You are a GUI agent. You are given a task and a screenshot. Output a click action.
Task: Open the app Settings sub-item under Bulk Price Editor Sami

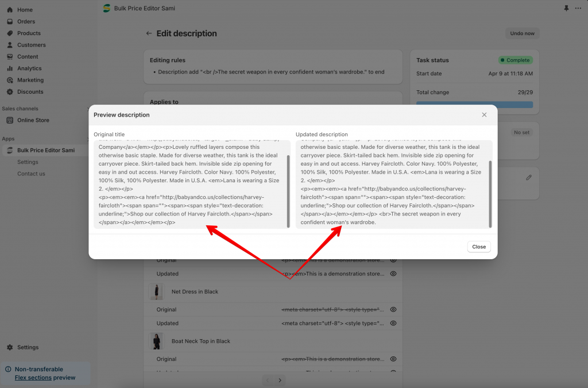[28, 162]
